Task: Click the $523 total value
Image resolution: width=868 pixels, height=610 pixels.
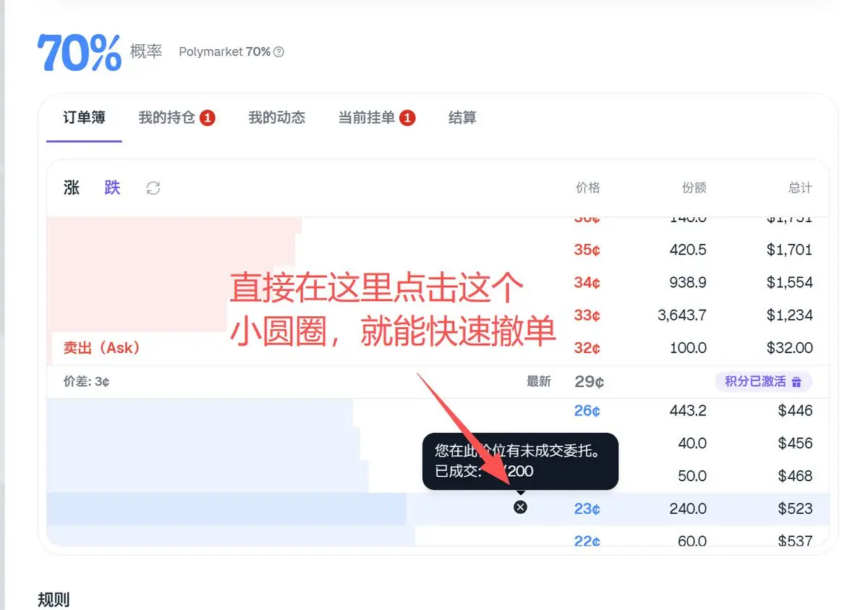Action: [x=796, y=509]
